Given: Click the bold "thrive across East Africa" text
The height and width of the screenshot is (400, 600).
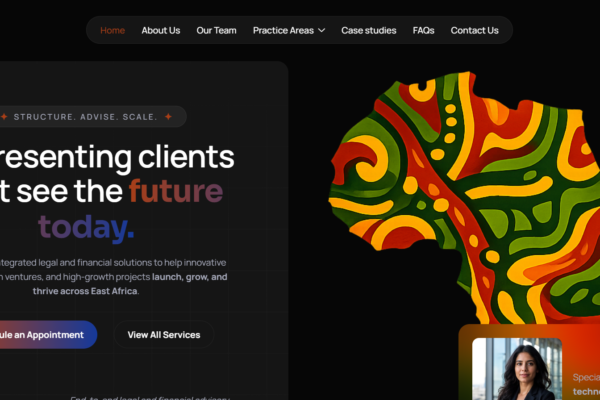Looking at the screenshot, I should (85, 291).
